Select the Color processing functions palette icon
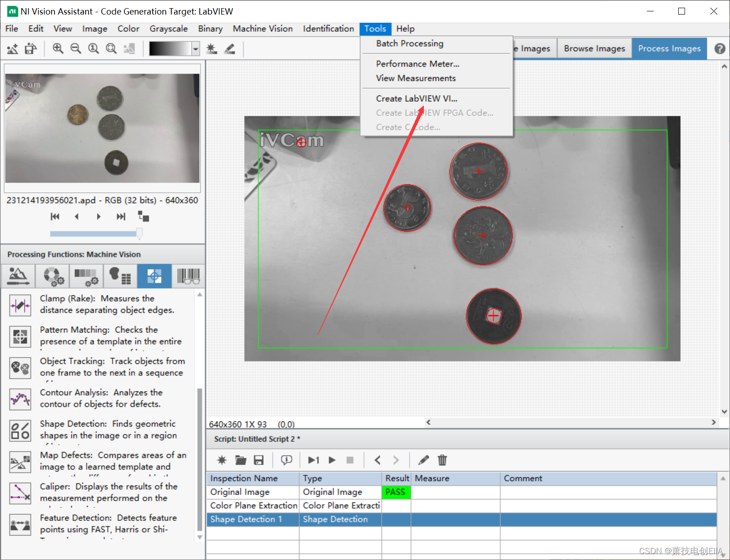The height and width of the screenshot is (560, 730). 53,276
